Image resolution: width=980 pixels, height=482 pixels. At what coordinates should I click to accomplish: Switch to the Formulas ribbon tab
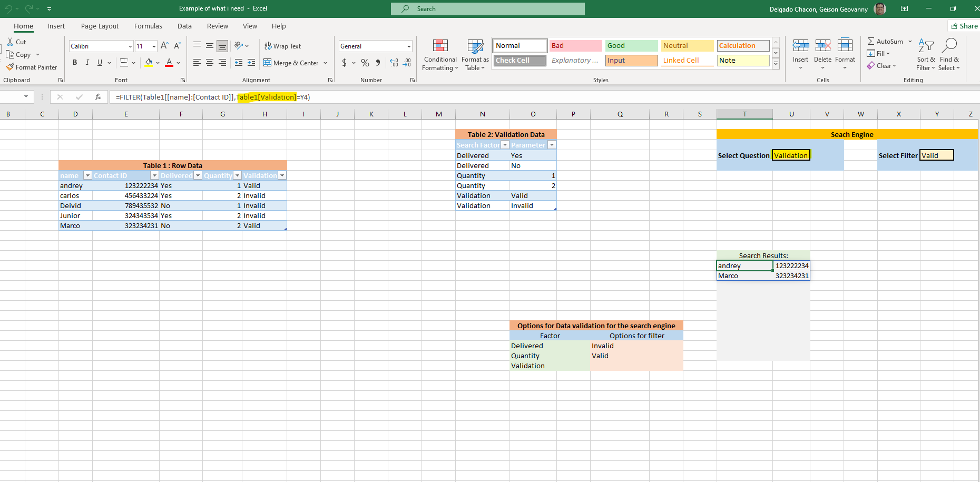pos(148,26)
